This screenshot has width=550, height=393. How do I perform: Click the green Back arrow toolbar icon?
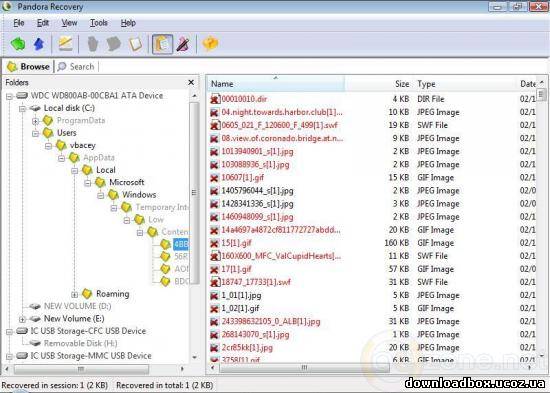(18, 44)
